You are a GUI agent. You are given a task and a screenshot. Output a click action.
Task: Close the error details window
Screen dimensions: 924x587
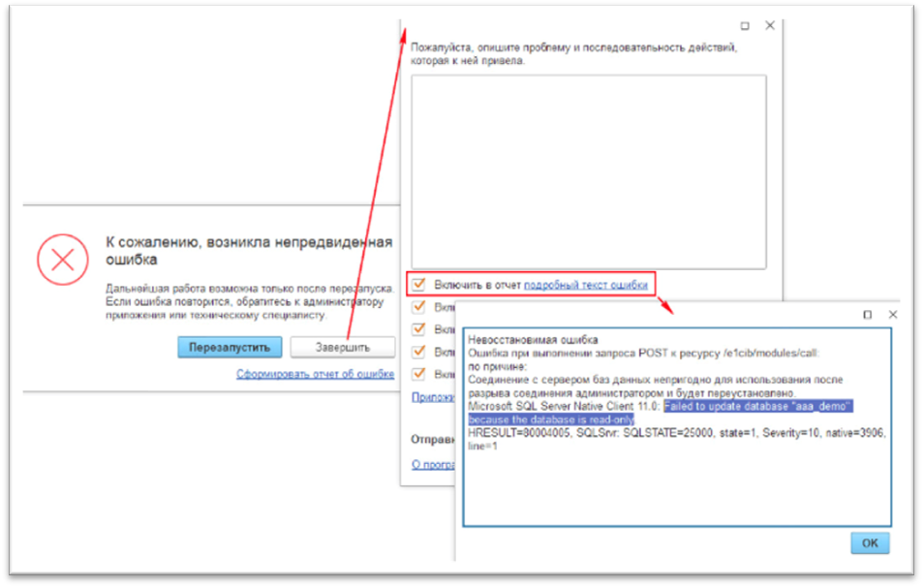[x=892, y=315]
